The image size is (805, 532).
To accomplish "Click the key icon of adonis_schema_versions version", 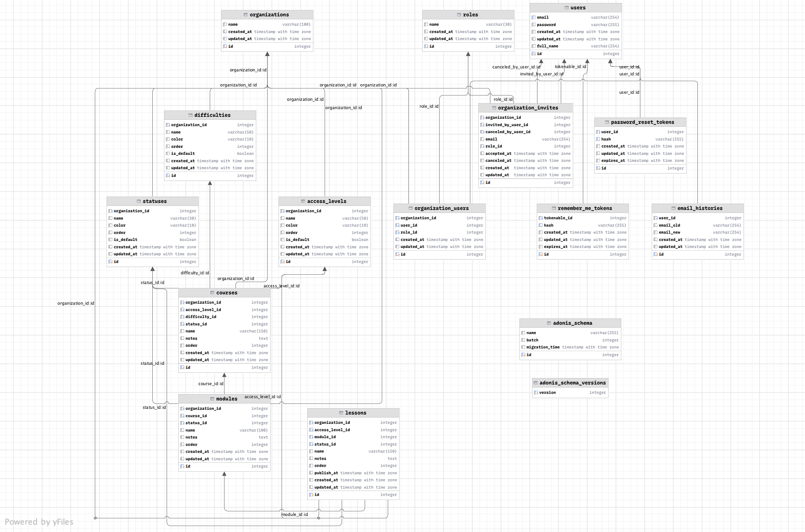I will pyautogui.click(x=536, y=392).
